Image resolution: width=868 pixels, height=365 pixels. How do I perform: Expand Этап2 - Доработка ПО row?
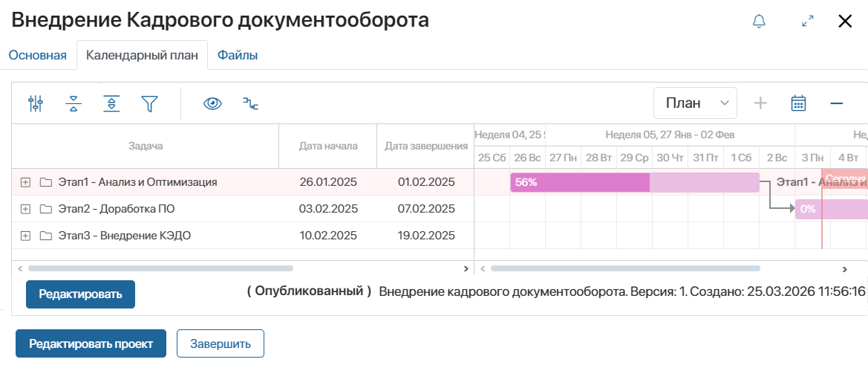[x=25, y=209]
